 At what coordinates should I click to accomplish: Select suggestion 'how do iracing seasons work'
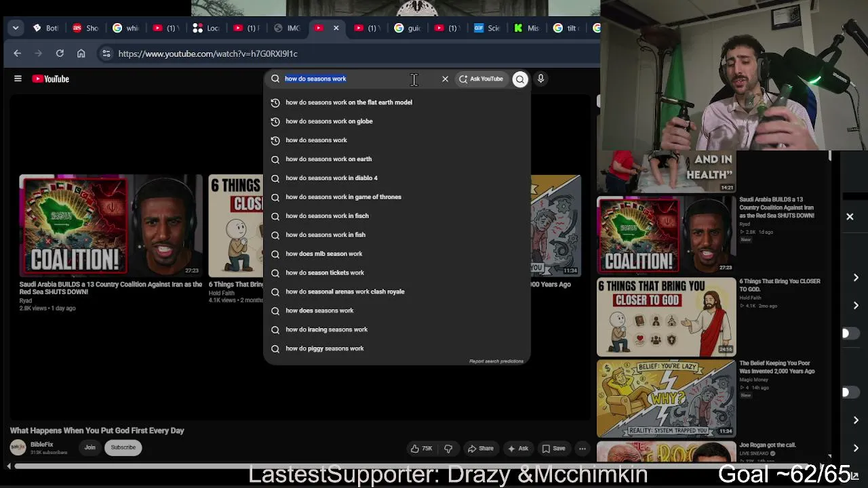pos(397,330)
